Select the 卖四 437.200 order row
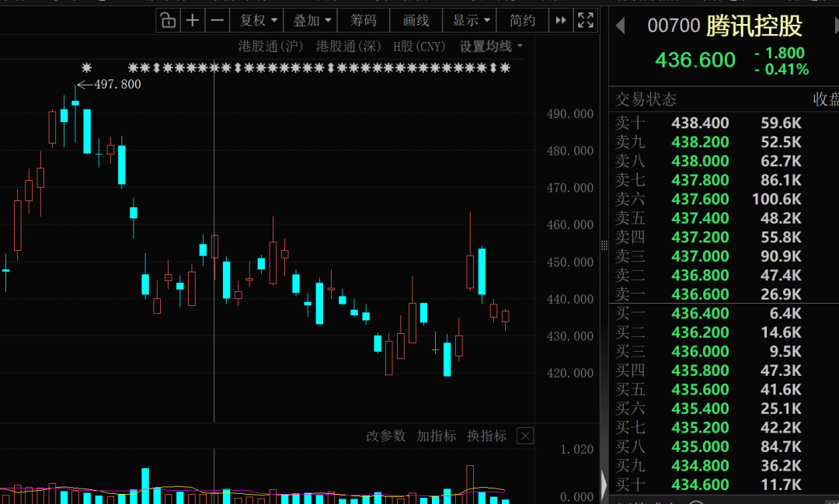 [x=723, y=237]
